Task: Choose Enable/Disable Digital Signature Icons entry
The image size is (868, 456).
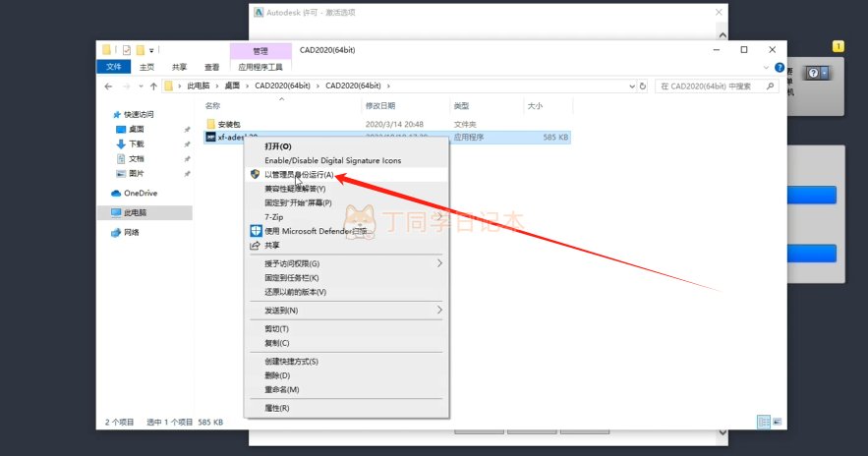Action: (332, 160)
